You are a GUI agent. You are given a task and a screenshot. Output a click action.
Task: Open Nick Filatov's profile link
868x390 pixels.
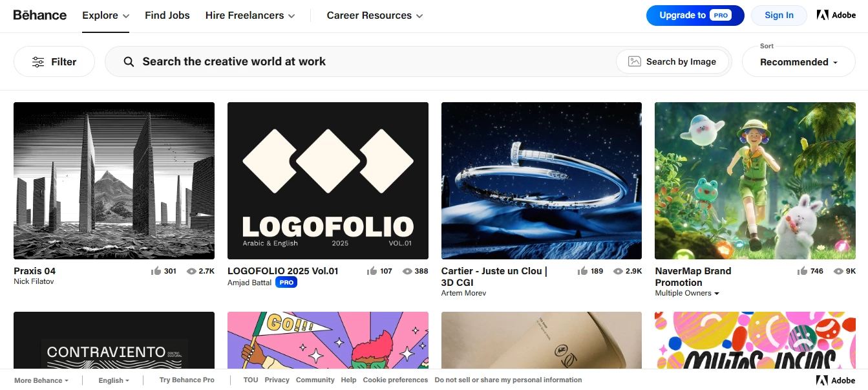point(34,281)
